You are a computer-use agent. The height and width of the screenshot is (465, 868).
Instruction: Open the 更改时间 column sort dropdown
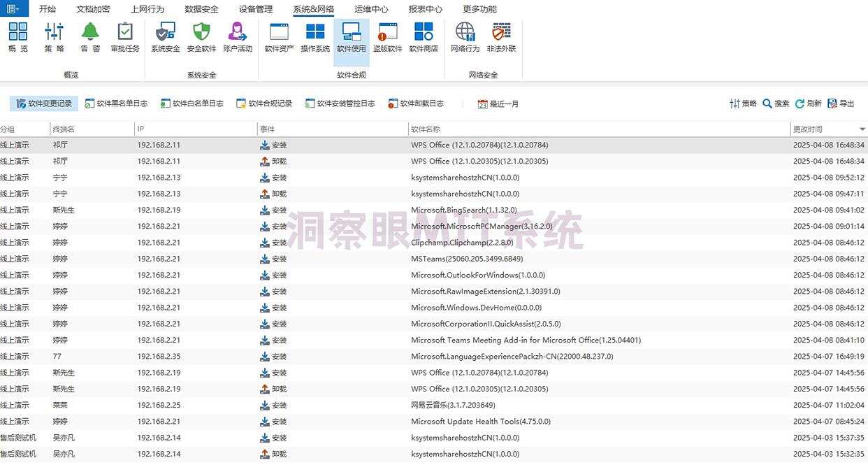[862, 129]
